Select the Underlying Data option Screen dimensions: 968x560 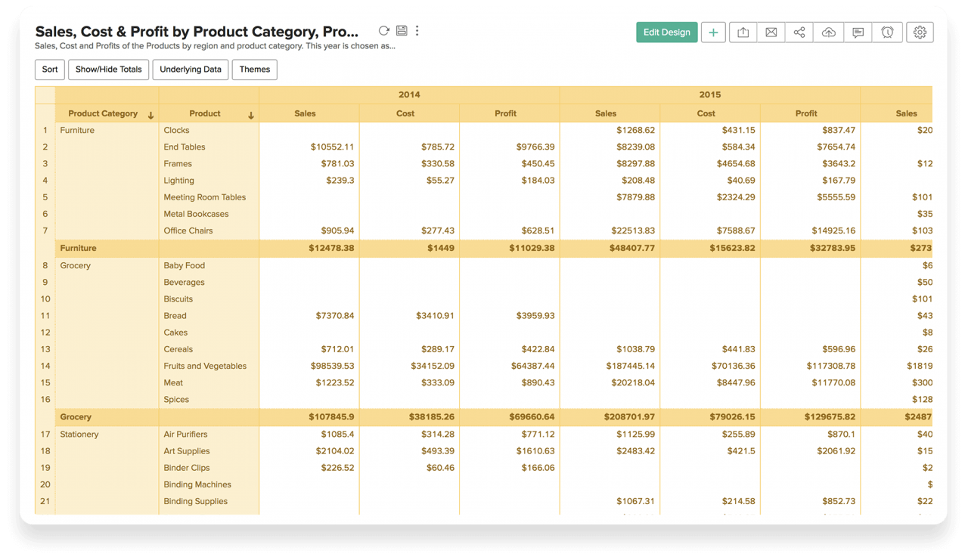click(190, 70)
